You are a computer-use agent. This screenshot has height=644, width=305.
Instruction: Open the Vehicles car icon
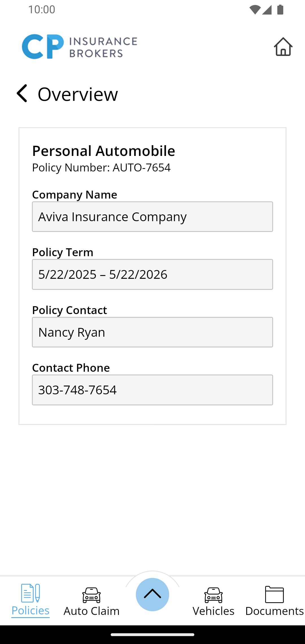pyautogui.click(x=213, y=595)
